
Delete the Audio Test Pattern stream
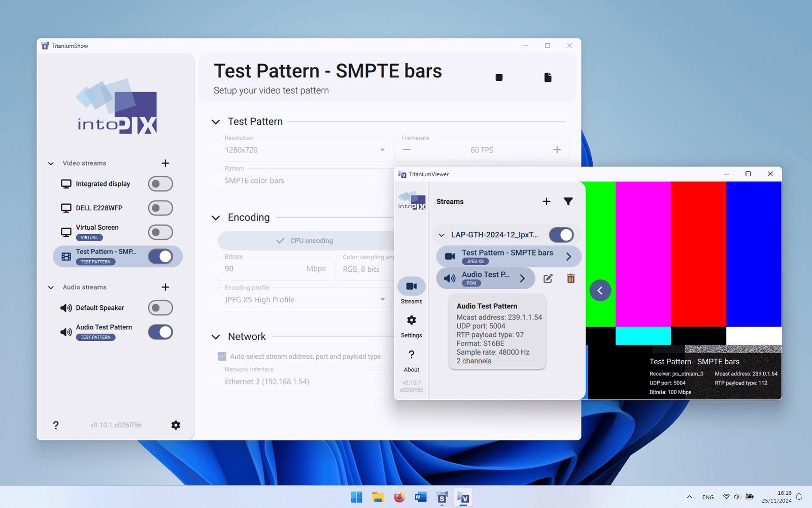click(x=571, y=278)
